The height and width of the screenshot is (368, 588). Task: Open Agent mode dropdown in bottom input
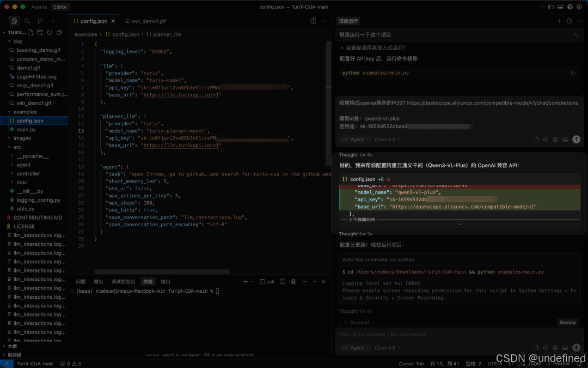point(355,348)
